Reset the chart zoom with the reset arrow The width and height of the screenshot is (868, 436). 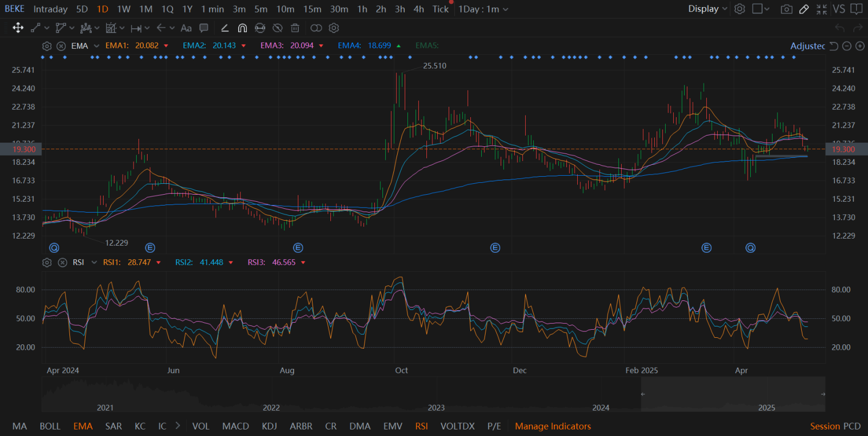tap(834, 46)
